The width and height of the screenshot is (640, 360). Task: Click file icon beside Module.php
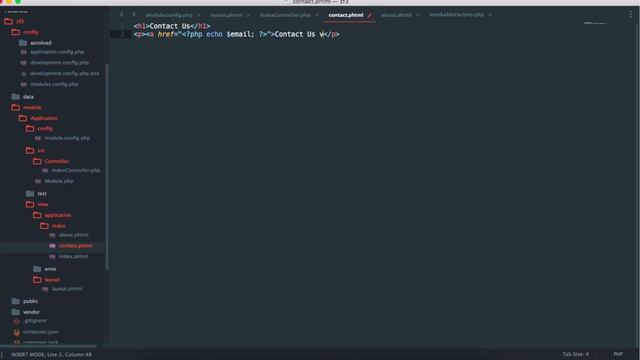38,181
